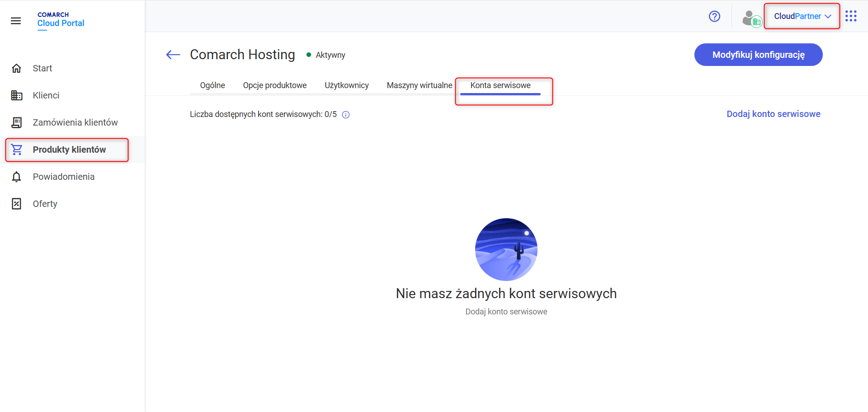This screenshot has width=868, height=412.
Task: Click info icon next to service accounts count
Action: [x=346, y=115]
